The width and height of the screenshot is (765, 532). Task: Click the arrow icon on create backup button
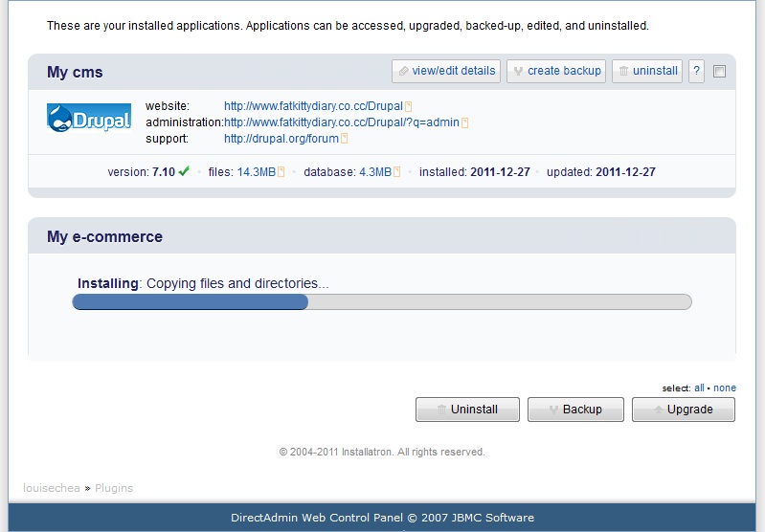pos(519,71)
